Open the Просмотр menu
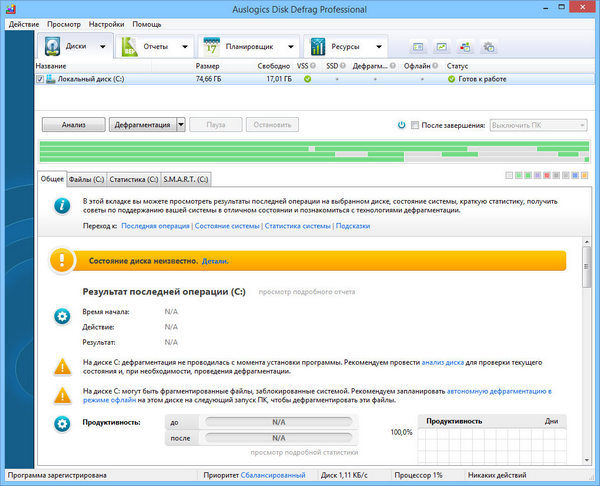 [x=64, y=24]
